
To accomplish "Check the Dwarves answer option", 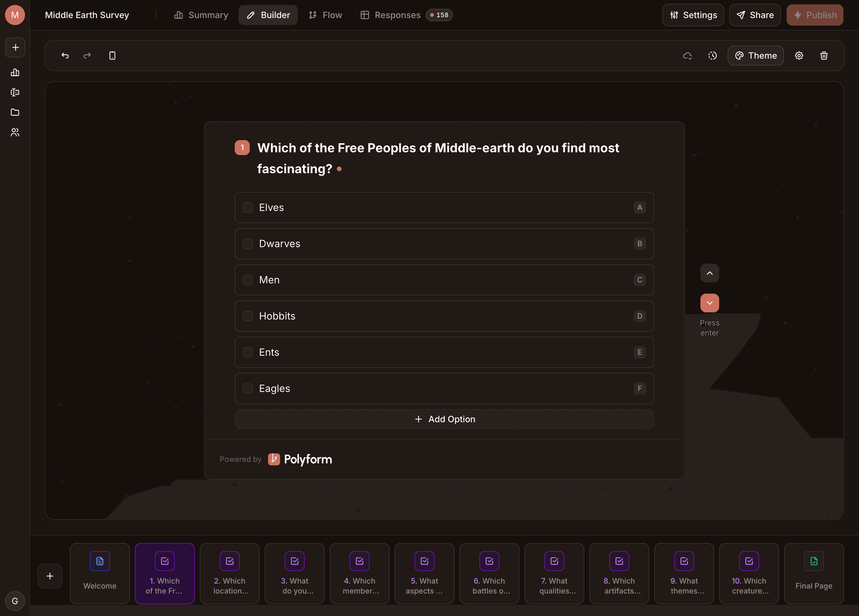I will [x=248, y=243].
